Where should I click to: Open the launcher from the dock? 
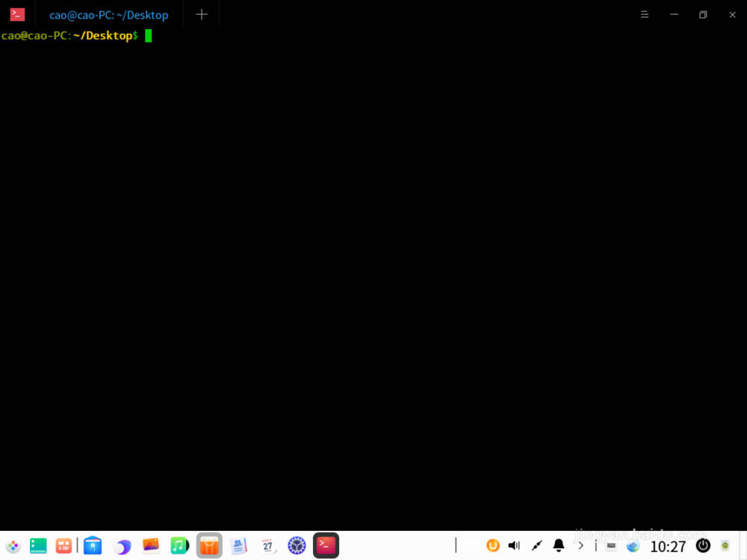(x=13, y=546)
